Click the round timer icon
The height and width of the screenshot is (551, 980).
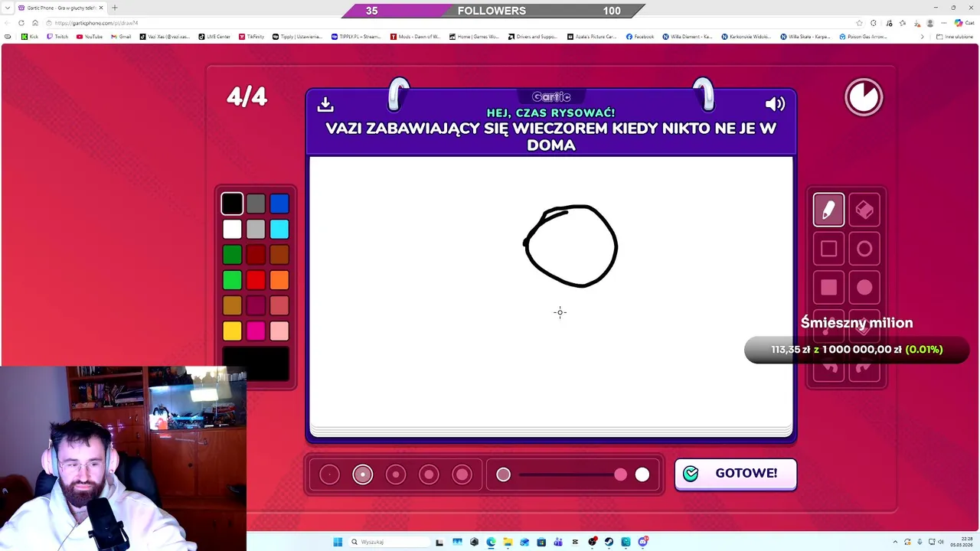(864, 97)
